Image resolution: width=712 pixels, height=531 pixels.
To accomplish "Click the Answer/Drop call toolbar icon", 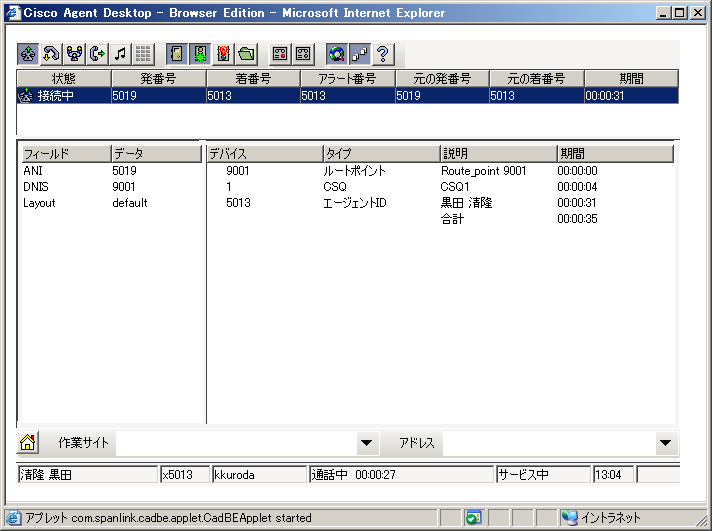I will pyautogui.click(x=28, y=54).
